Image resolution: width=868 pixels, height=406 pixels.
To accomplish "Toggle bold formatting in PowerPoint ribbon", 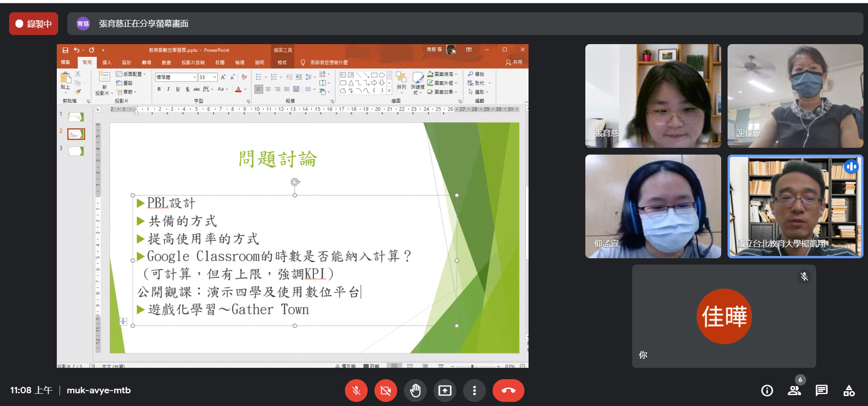I will point(159,89).
